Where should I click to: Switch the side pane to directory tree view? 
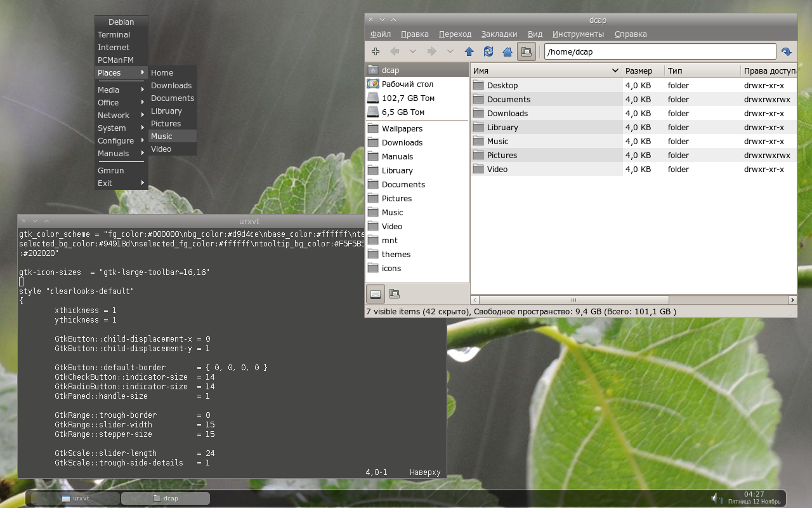point(394,293)
